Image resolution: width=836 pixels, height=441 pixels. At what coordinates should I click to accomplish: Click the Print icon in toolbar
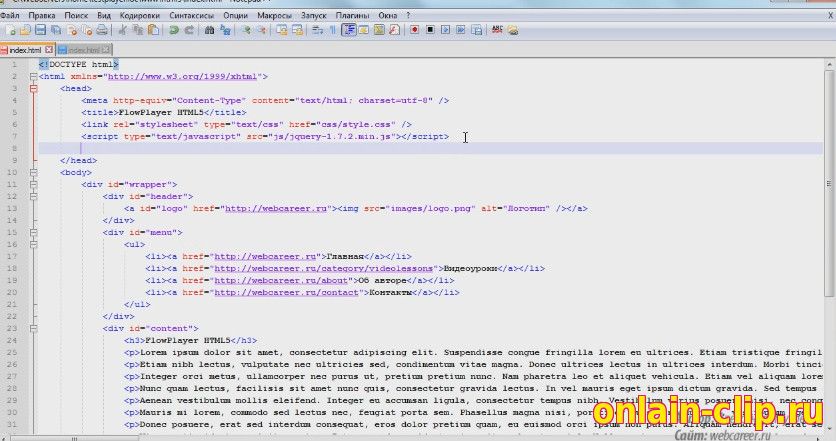tap(102, 30)
